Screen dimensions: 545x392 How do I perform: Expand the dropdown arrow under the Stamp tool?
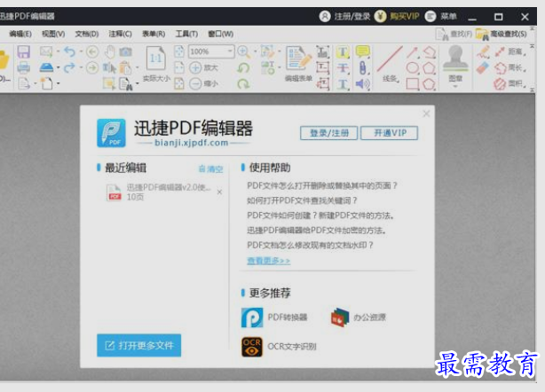(455, 86)
